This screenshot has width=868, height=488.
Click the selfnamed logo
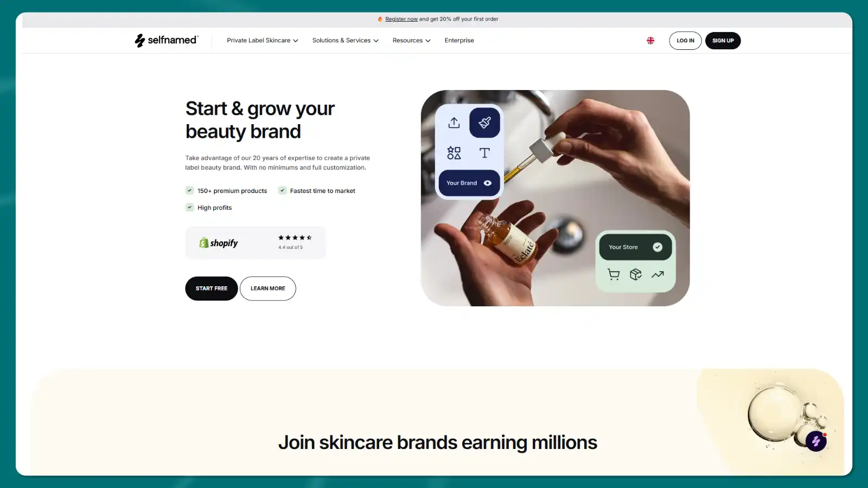pyautogui.click(x=166, y=40)
